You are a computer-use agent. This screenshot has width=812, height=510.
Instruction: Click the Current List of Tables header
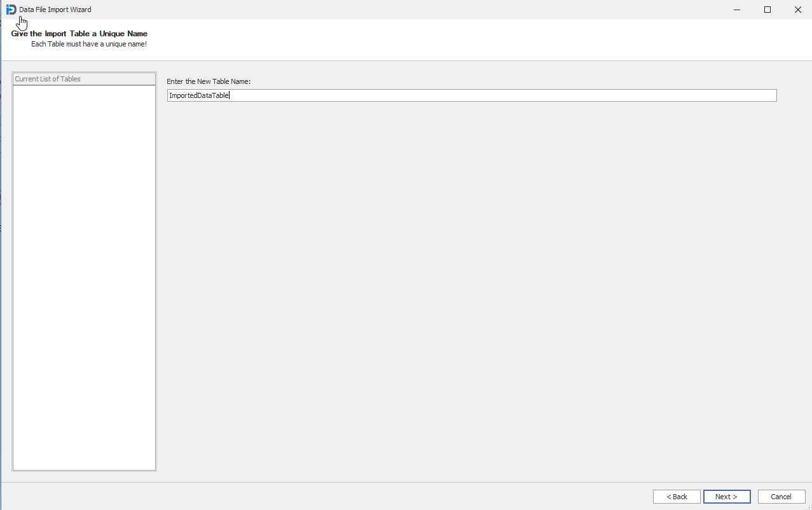tap(84, 79)
